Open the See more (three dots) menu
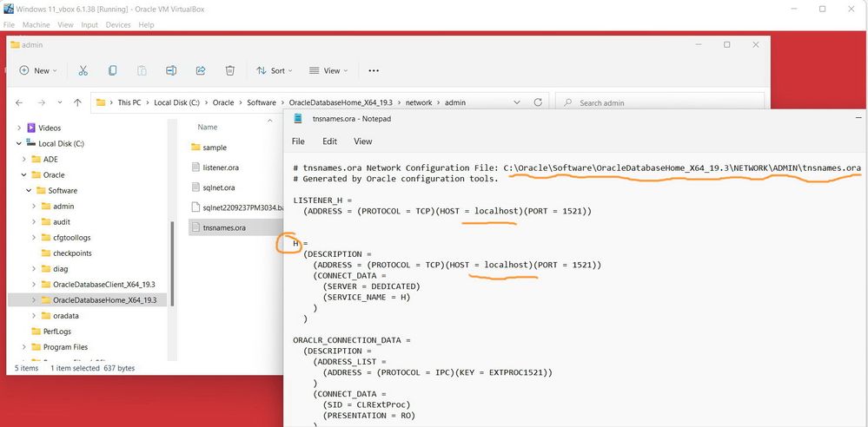 click(374, 71)
